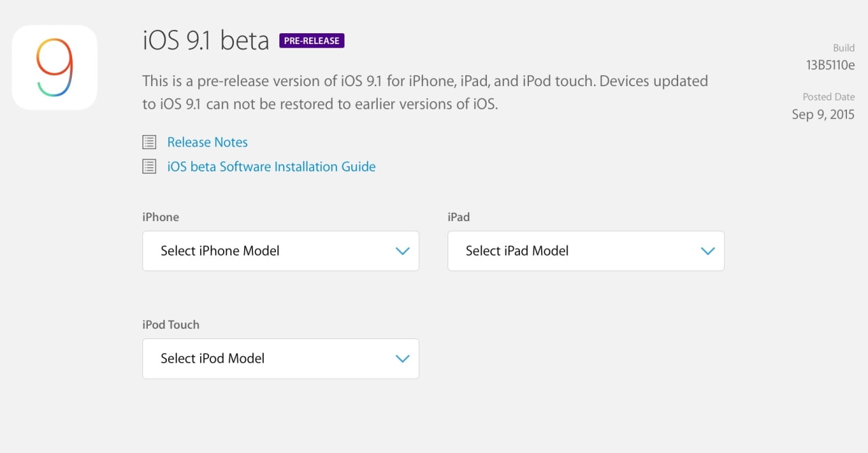Click the document icon beside the Installation Guide
Screen dimensions: 868x453
(149, 166)
